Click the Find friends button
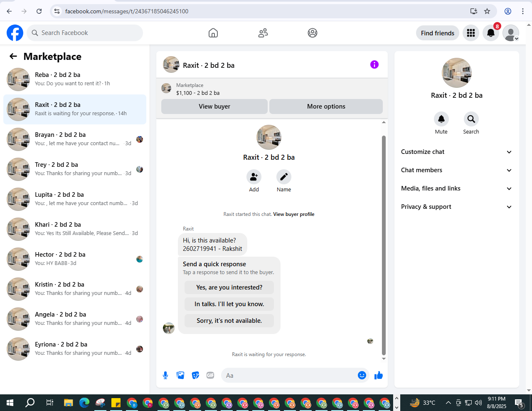This screenshot has width=532, height=411. 438,33
